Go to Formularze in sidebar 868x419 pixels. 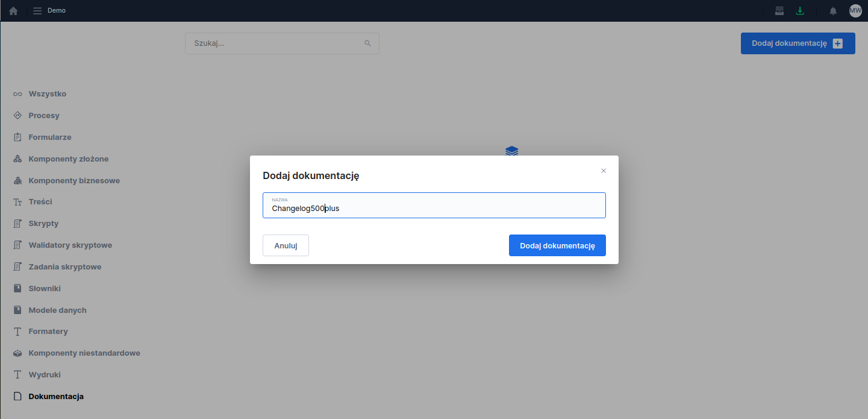50,137
